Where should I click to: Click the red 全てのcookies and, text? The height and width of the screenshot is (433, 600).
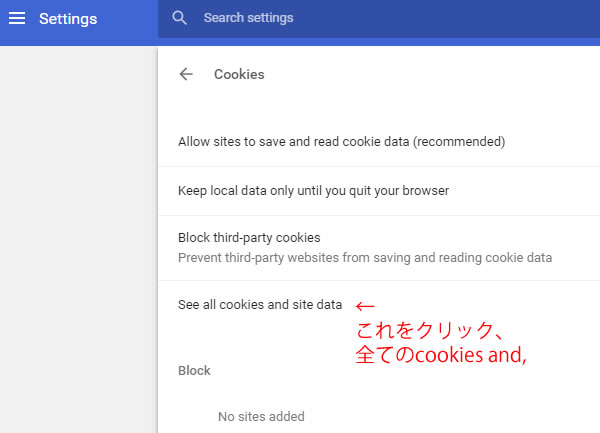441,355
